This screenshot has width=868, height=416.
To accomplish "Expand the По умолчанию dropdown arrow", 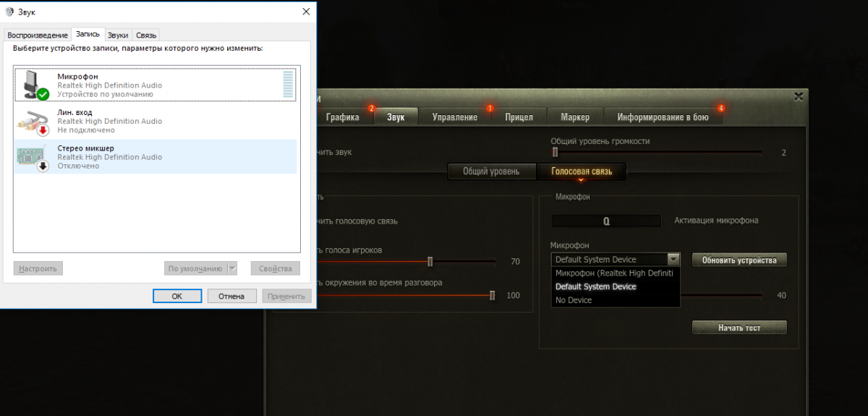I will click(232, 268).
